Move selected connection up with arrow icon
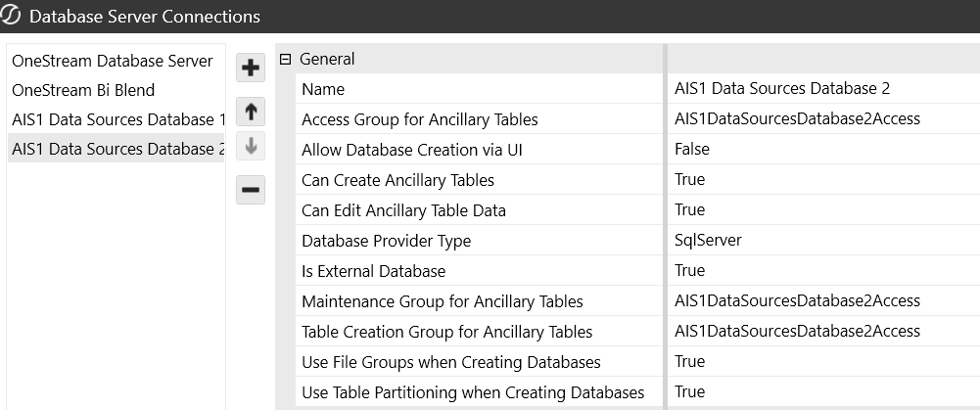 tap(251, 112)
